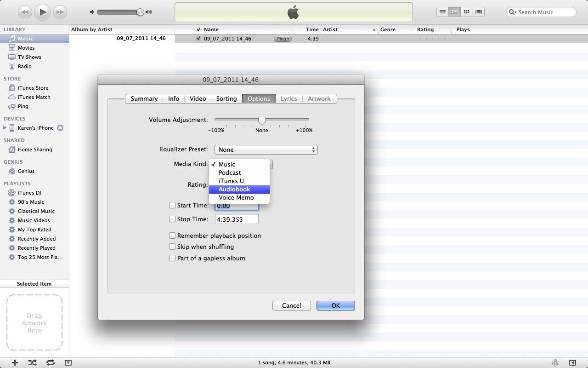Switch to the Sorting tab
Screen dimensions: 588x368
226,98
